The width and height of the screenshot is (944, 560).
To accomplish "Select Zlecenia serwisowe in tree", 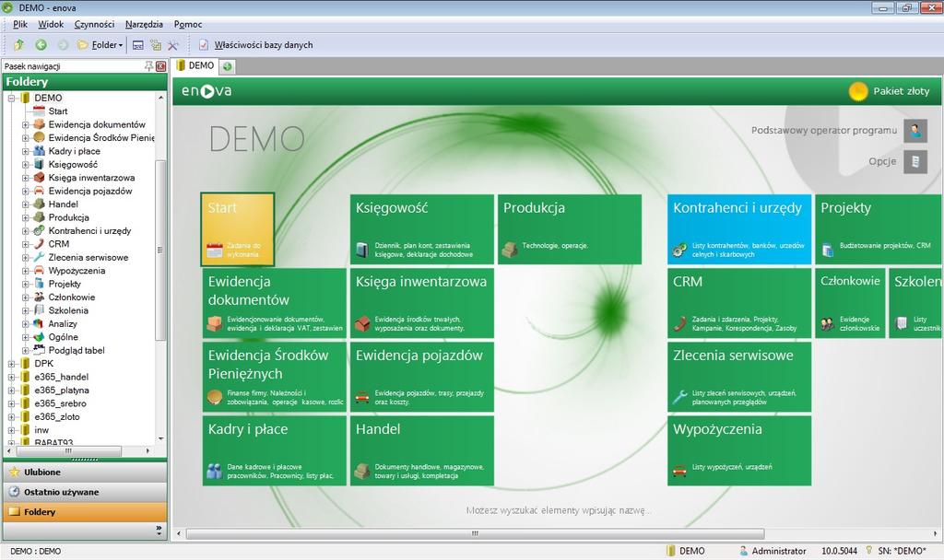I will (88, 257).
